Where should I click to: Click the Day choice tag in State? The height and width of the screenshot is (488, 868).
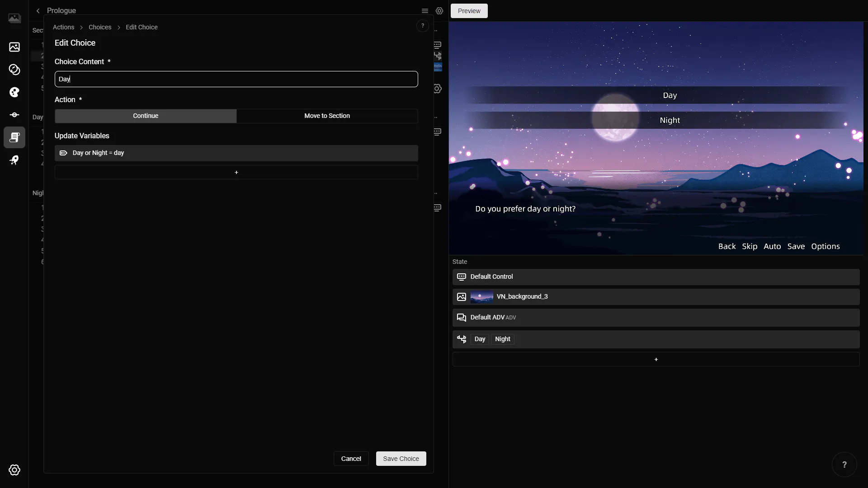coord(480,339)
